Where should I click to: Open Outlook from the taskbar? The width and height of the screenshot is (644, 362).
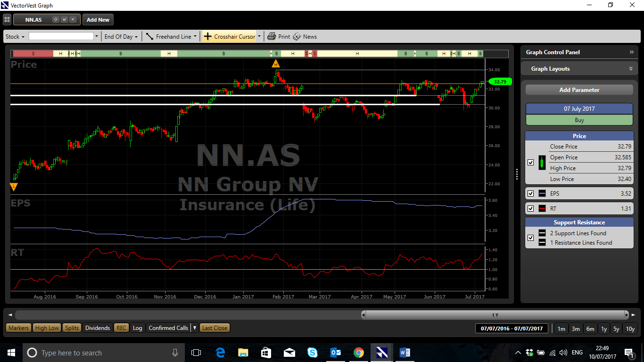(x=336, y=353)
